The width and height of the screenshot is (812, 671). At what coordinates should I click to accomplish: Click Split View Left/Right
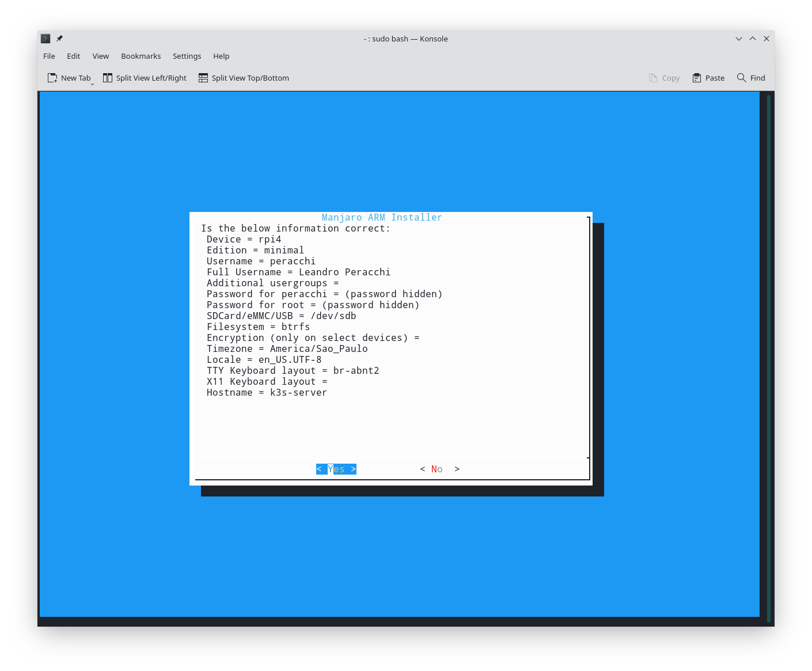(x=145, y=78)
